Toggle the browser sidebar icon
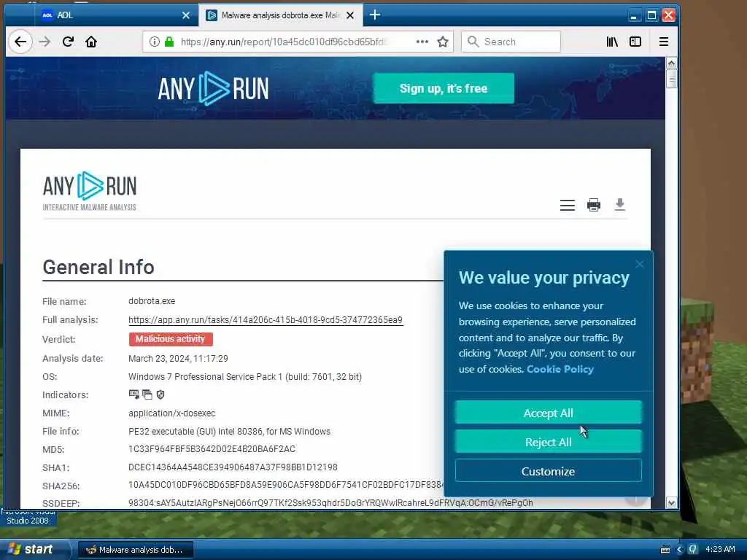 click(635, 42)
